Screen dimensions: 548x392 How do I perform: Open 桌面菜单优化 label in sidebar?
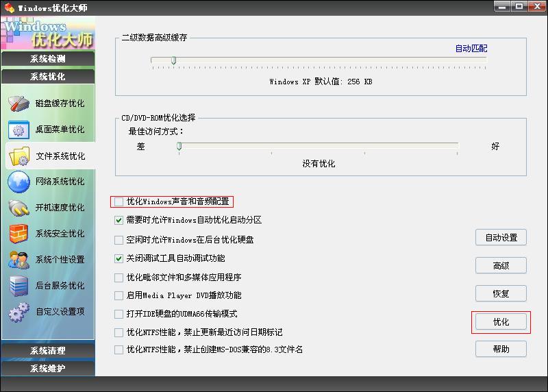point(60,130)
